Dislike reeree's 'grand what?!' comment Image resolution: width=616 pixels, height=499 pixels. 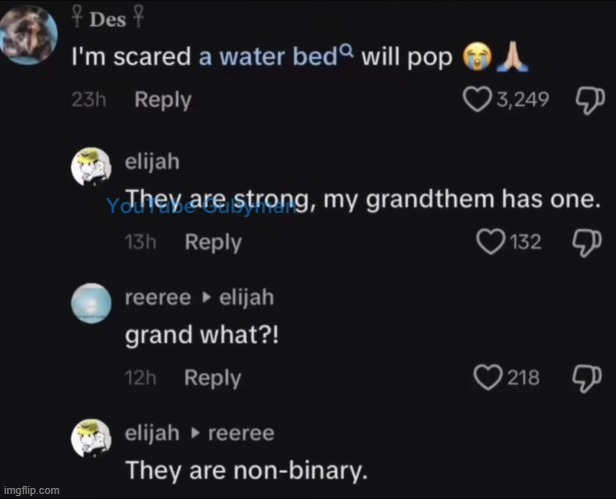[586, 377]
